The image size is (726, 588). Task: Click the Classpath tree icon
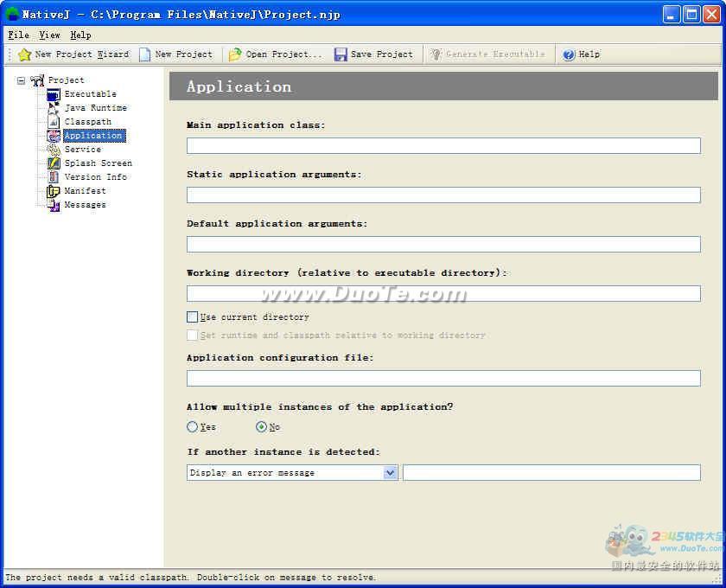pos(54,122)
